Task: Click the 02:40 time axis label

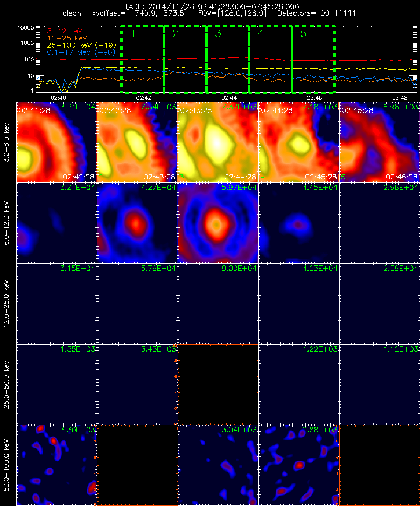Action: tap(59, 97)
